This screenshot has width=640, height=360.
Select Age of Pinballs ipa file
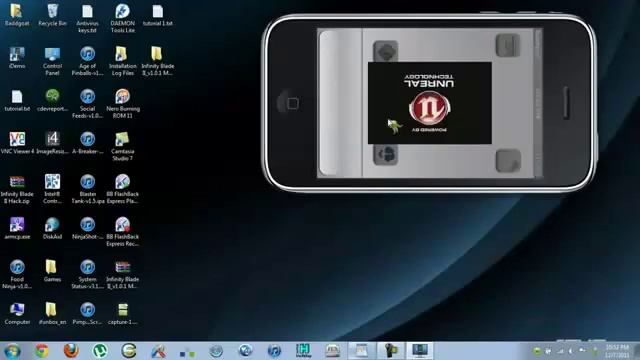click(x=87, y=61)
